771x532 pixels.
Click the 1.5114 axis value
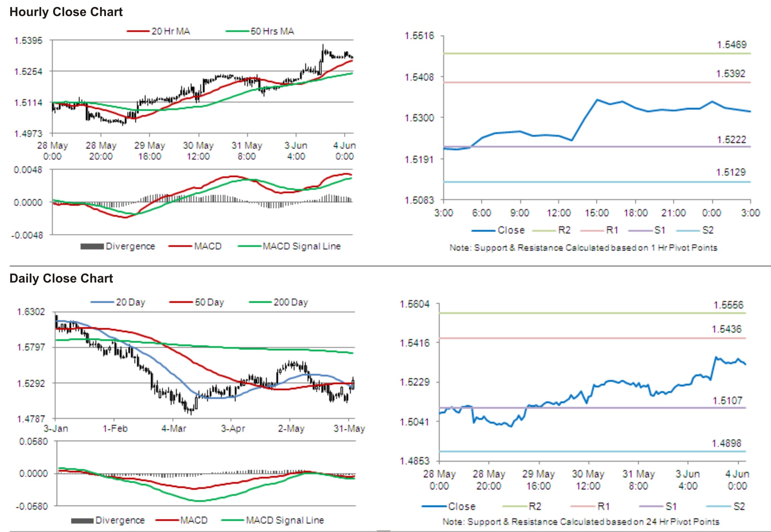coord(28,103)
